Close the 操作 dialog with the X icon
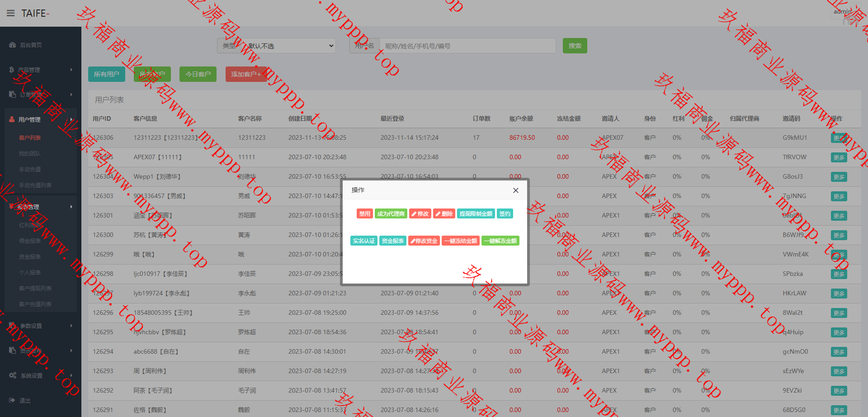868x417 pixels. [515, 190]
